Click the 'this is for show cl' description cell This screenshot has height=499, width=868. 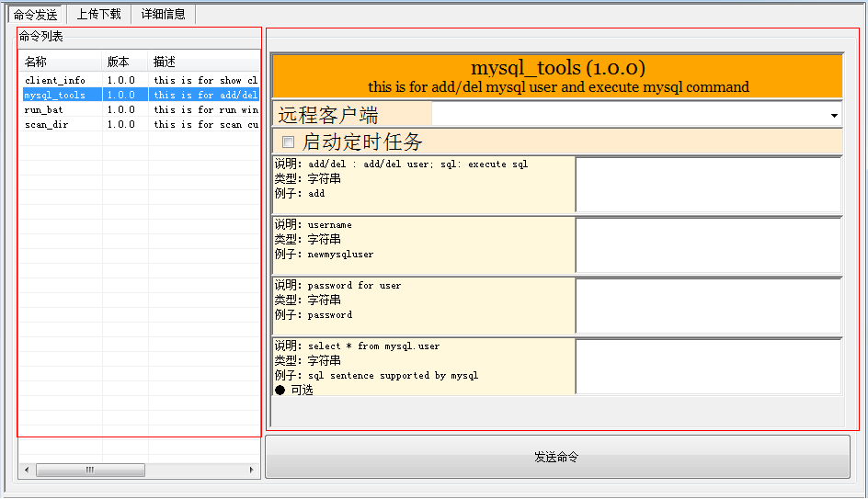click(206, 80)
